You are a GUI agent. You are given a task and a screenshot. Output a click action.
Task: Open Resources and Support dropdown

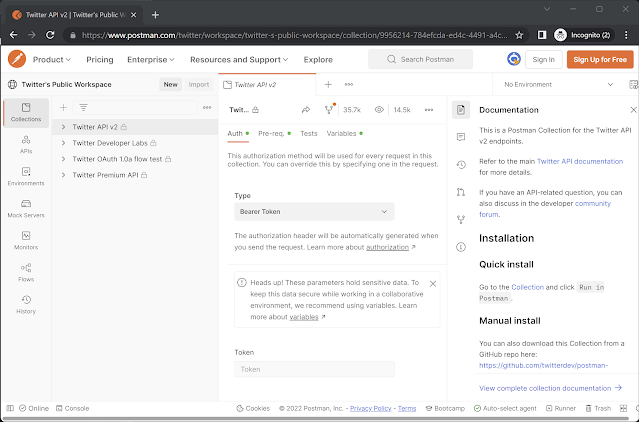point(239,59)
